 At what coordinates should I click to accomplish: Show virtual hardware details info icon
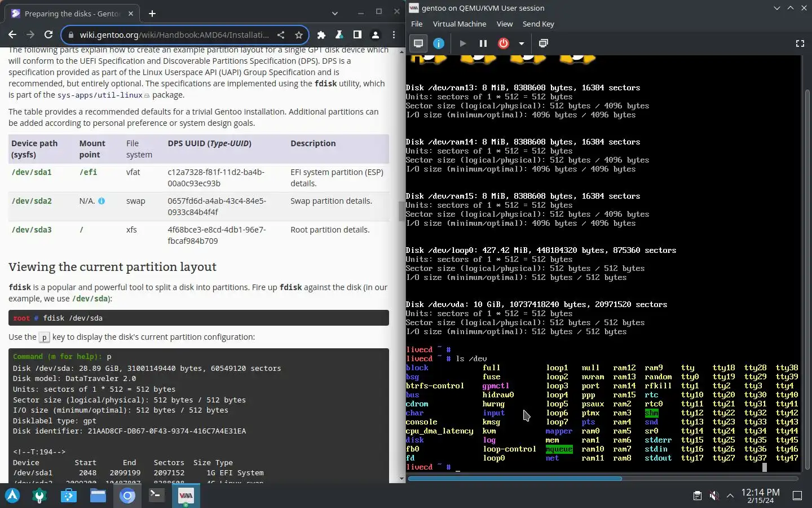[439, 43]
